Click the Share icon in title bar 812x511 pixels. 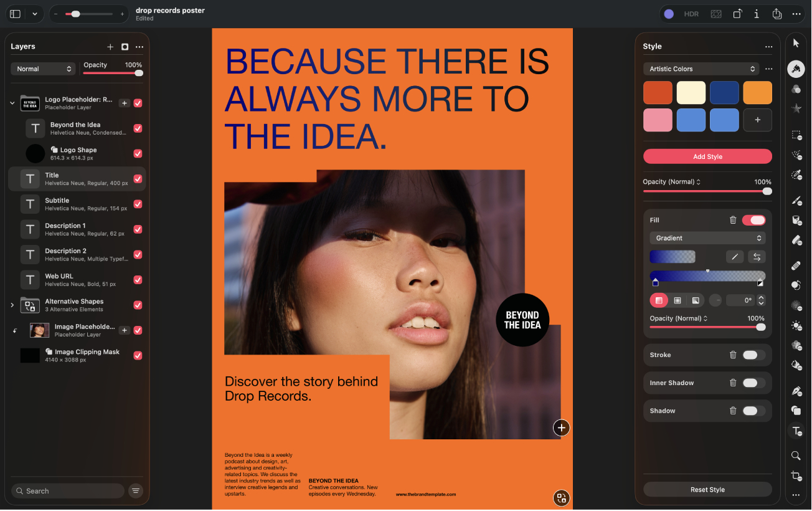pos(777,14)
